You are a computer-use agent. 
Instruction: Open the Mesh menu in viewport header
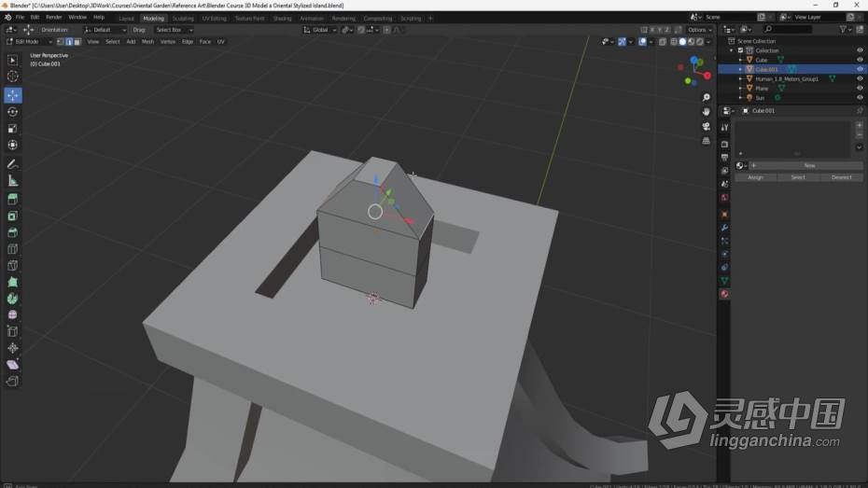coord(147,41)
